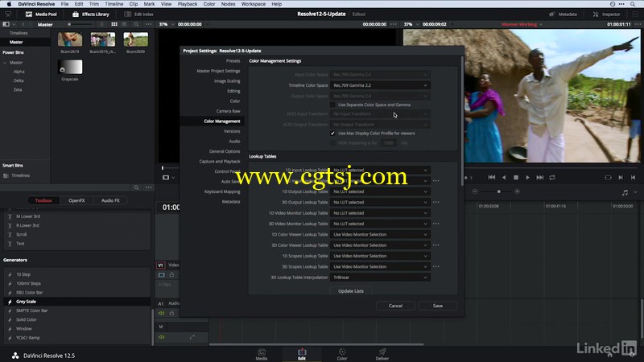Open Spotlight search in menu bar
644x362 pixels.
(x=633, y=4)
